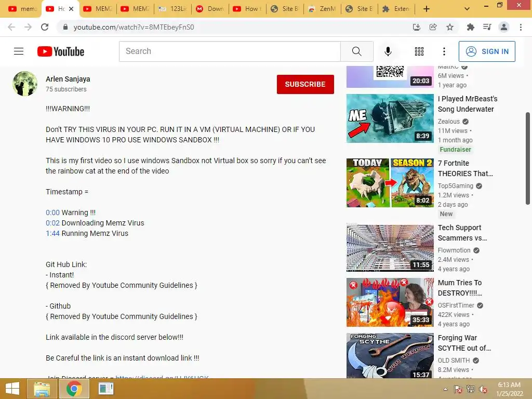Viewport: 532px width, 399px height.
Task: Open the YouTube hamburger guide menu
Action: click(x=19, y=51)
